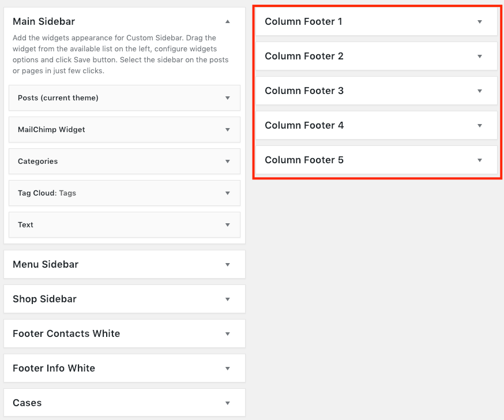Open the Categories widget dropdown arrow
Viewport: 504px width, 420px height.
point(228,162)
